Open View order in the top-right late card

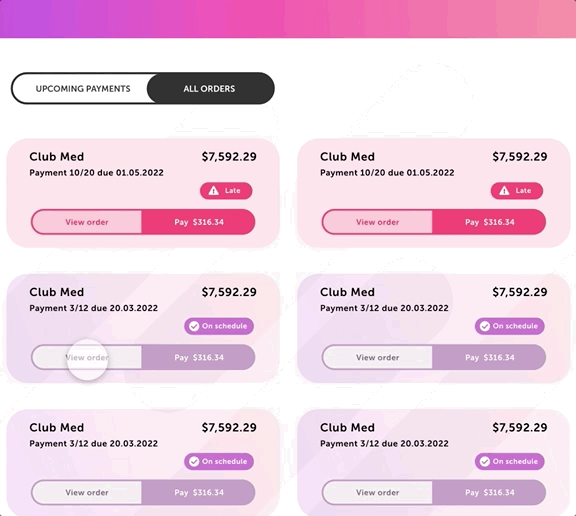click(x=377, y=222)
